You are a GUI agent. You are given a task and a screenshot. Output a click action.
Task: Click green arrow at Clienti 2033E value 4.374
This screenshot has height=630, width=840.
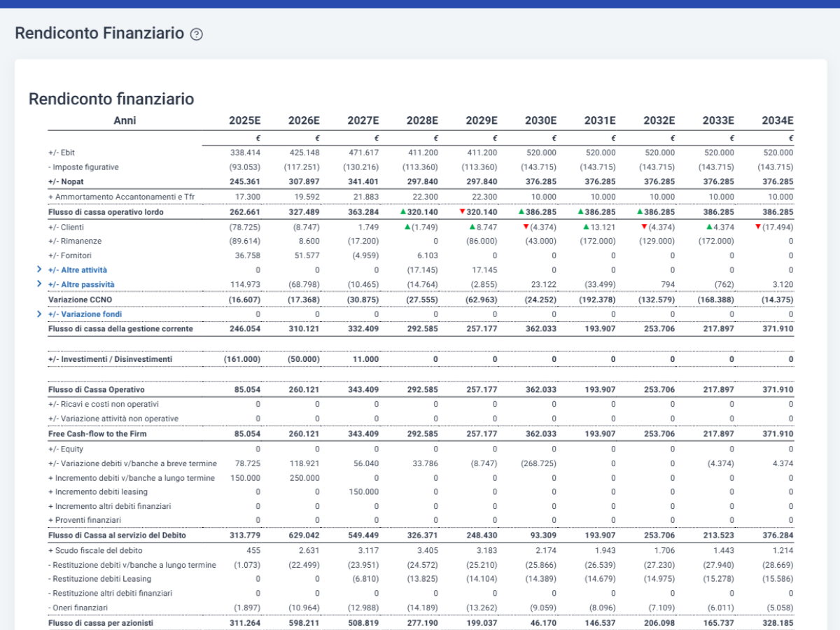click(710, 227)
